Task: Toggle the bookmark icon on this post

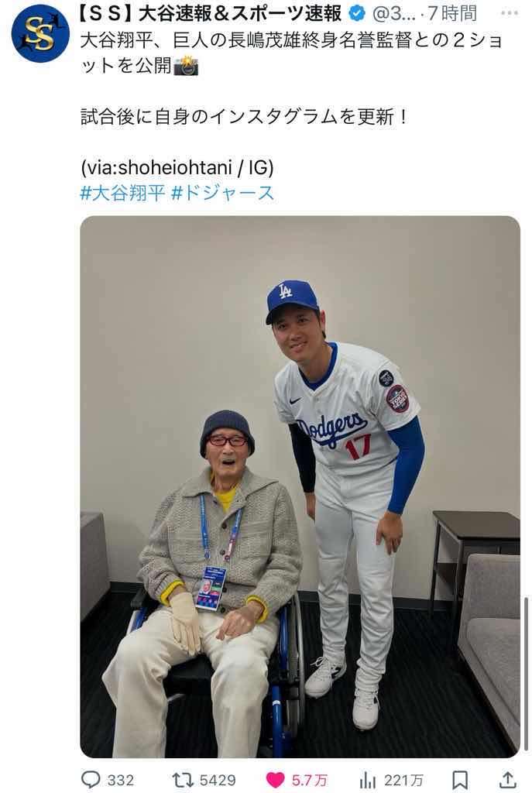Action: (460, 779)
